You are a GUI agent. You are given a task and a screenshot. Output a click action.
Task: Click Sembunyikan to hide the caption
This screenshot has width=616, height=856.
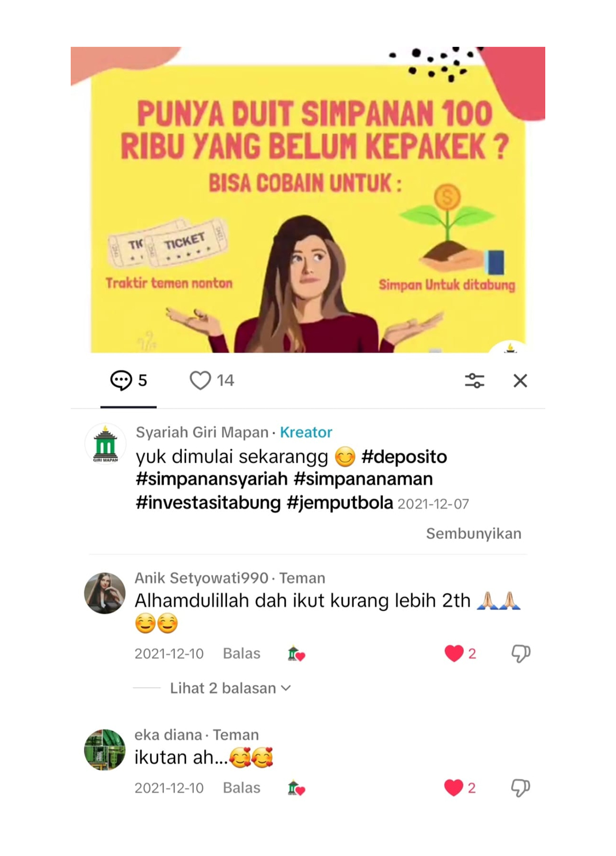click(473, 534)
